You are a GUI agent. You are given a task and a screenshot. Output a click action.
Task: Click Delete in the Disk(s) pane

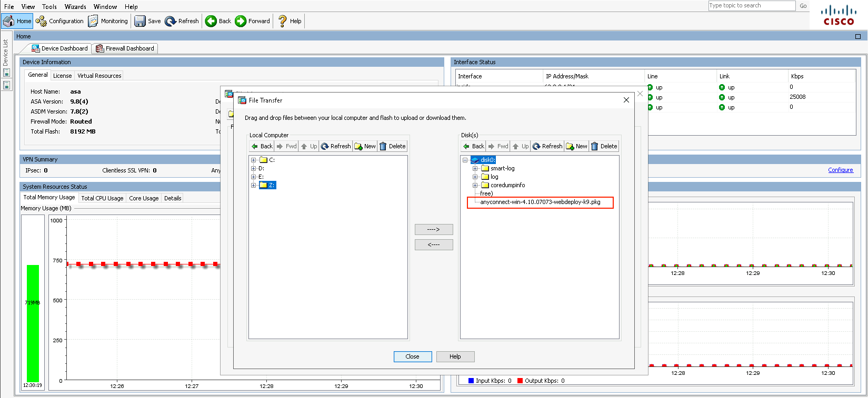(x=604, y=146)
